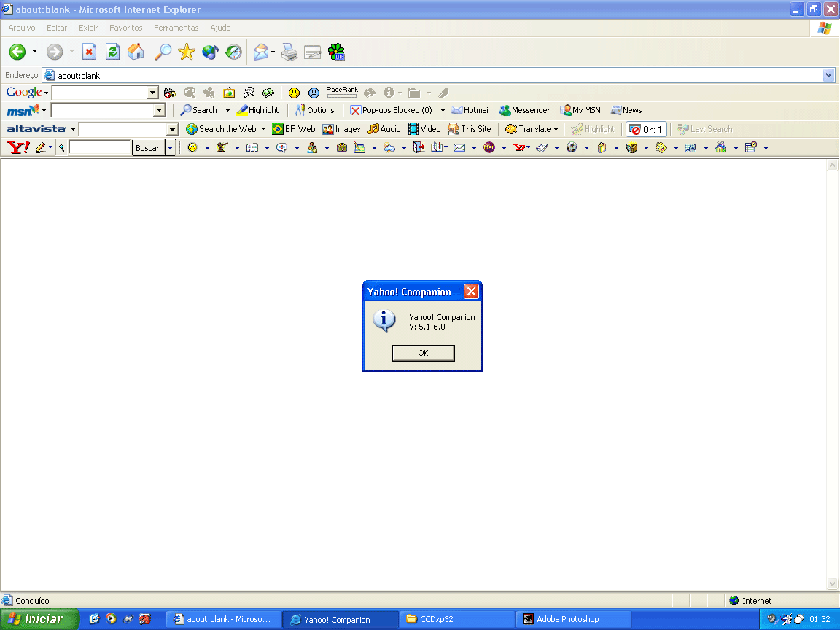Screen dimensions: 840x630
Task: Launch the ICQ flower icon
Action: (336, 52)
